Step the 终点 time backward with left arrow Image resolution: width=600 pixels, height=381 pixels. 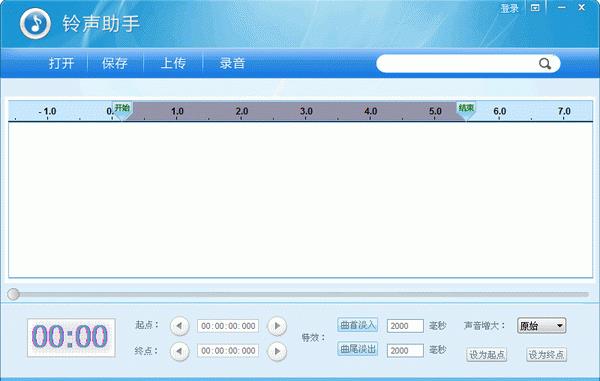(x=179, y=351)
